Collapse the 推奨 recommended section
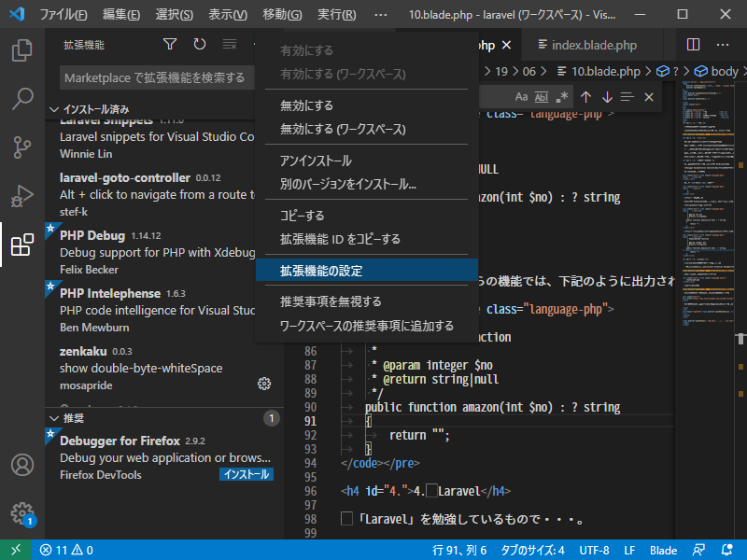Viewport: 747px width, 560px height. 54,417
